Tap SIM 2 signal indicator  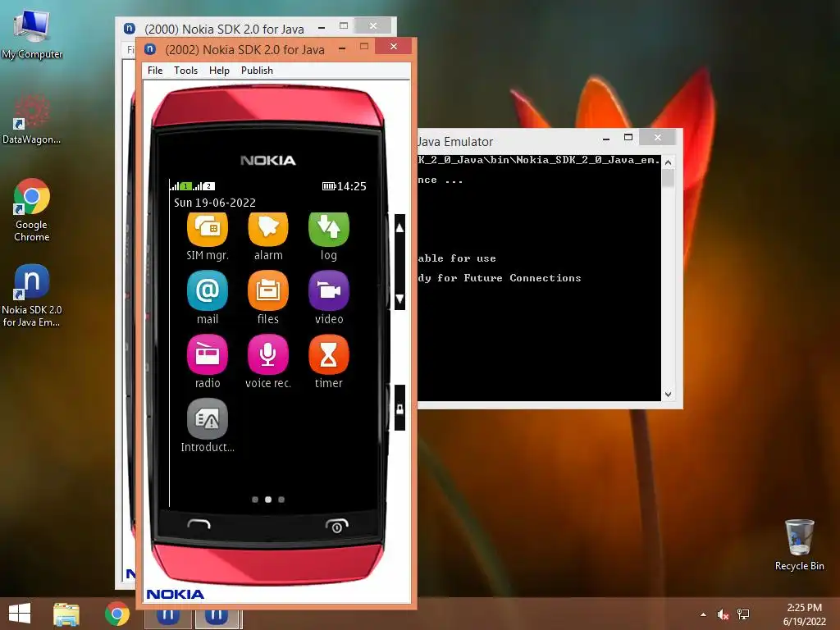pyautogui.click(x=204, y=186)
